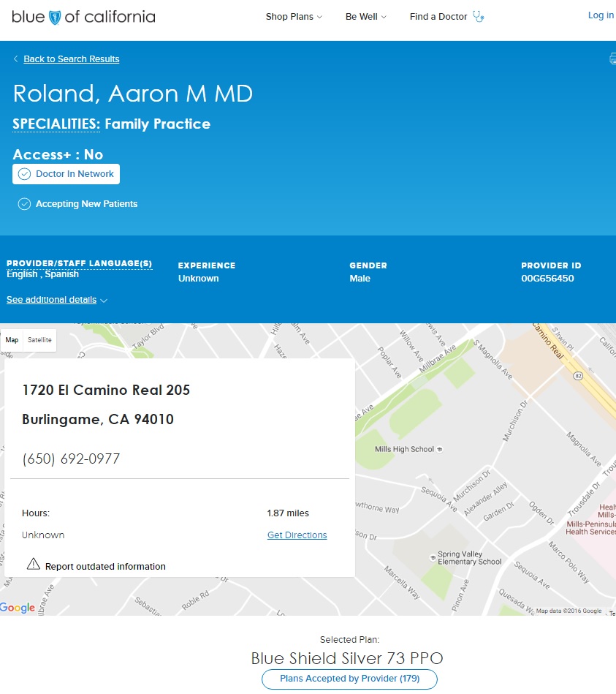Click the Experience value Unknown
The height and width of the screenshot is (694, 616).
(199, 279)
